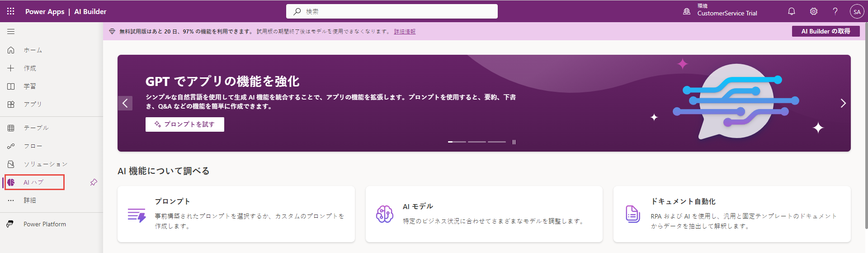Click the プロンプトを試す button
The width and height of the screenshot is (868, 253).
pos(185,124)
